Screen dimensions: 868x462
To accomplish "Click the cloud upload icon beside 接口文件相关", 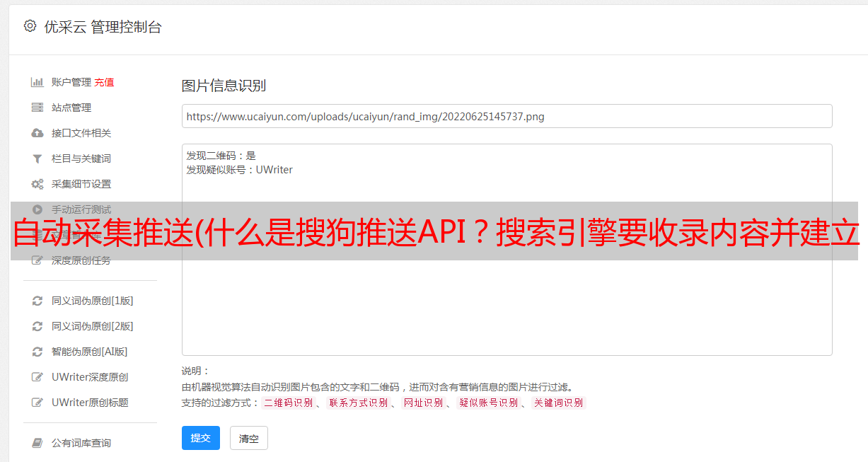I will pos(37,133).
